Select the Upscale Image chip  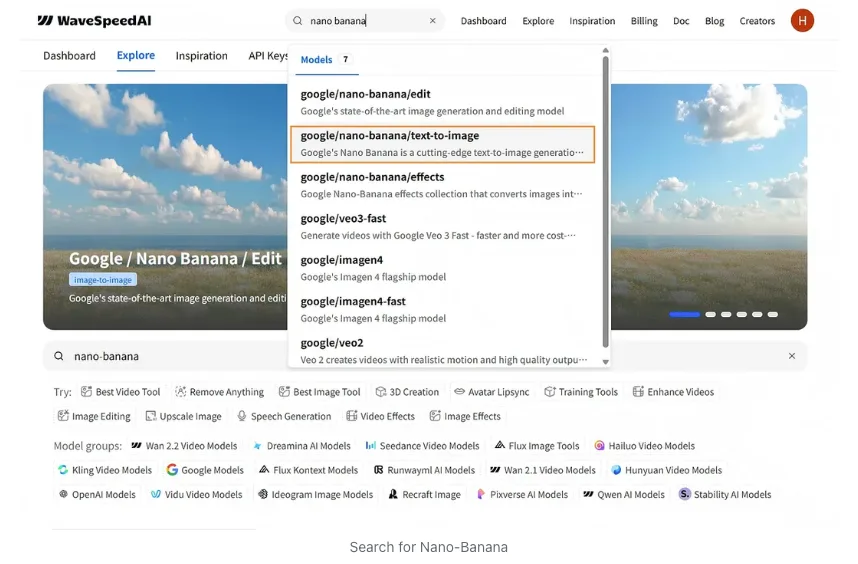(x=183, y=416)
